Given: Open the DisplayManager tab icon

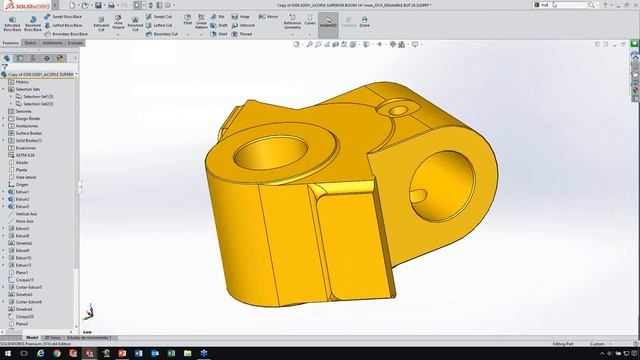Looking at the screenshot, I should click(60, 58).
